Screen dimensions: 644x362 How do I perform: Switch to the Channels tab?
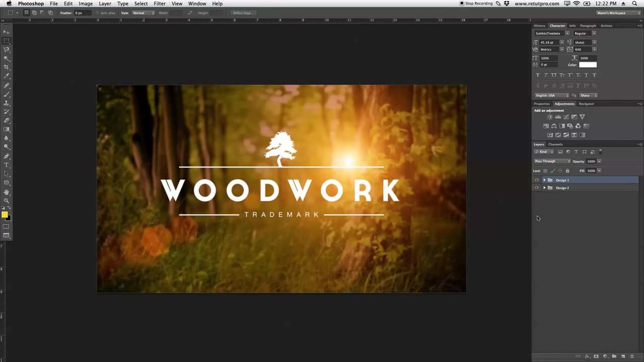tap(555, 144)
